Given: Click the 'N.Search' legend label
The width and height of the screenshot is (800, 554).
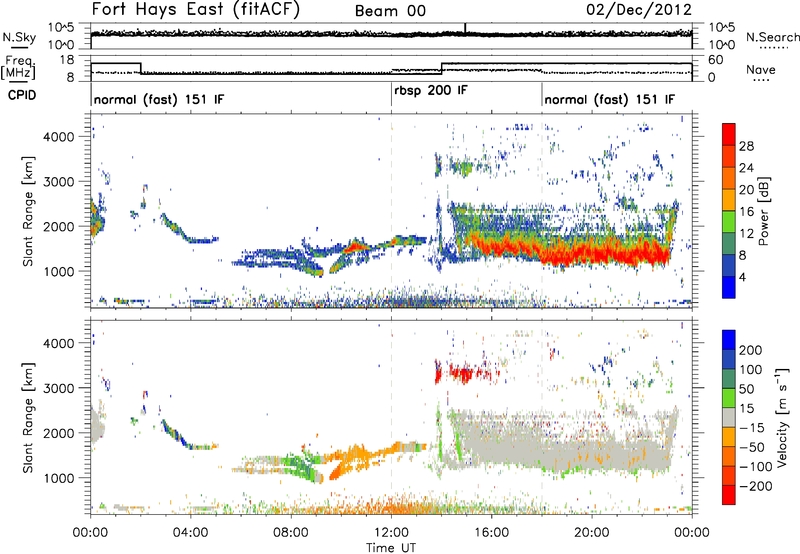Looking at the screenshot, I should point(773,37).
